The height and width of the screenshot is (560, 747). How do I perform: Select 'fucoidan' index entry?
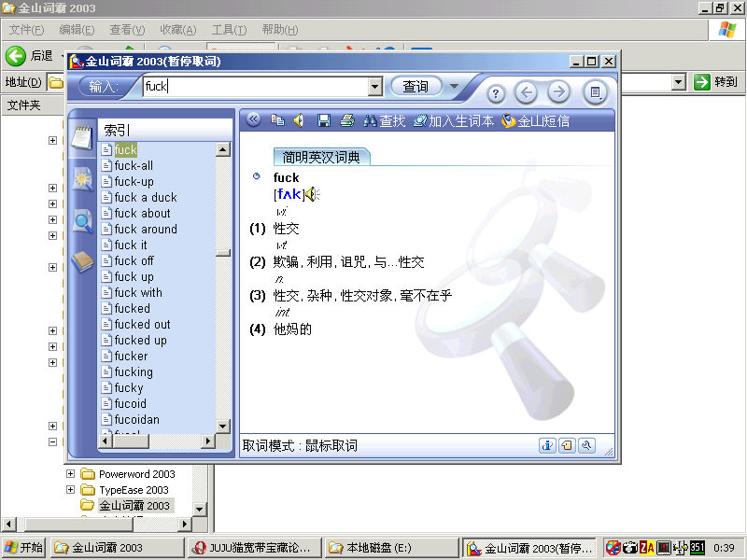click(136, 419)
